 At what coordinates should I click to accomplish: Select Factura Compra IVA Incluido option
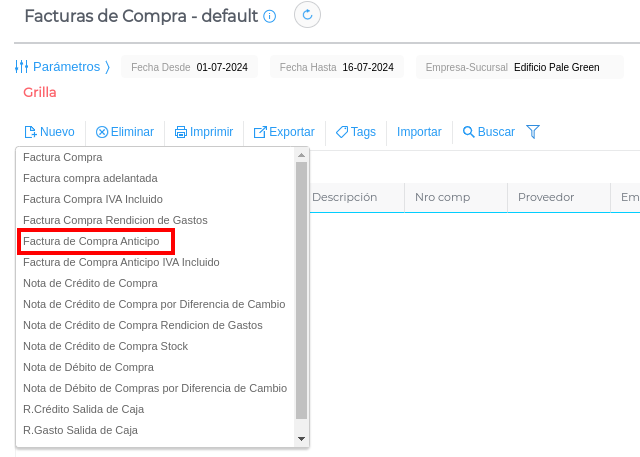93,199
